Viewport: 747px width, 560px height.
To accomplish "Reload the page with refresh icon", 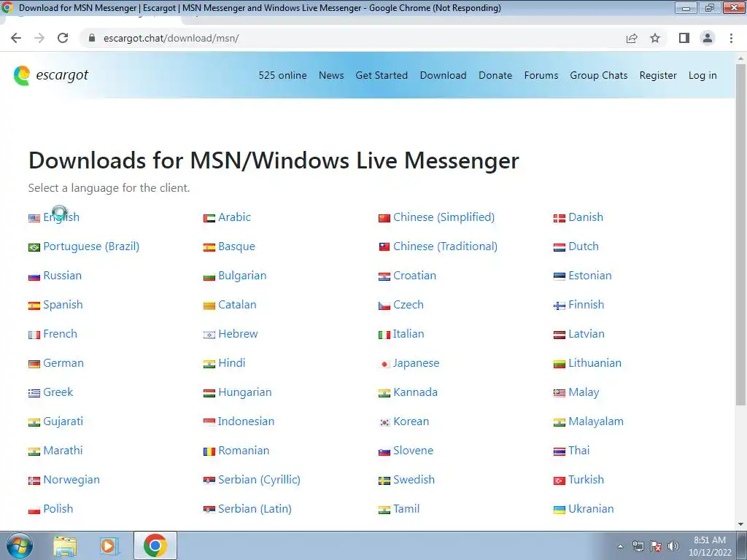I will click(x=63, y=38).
